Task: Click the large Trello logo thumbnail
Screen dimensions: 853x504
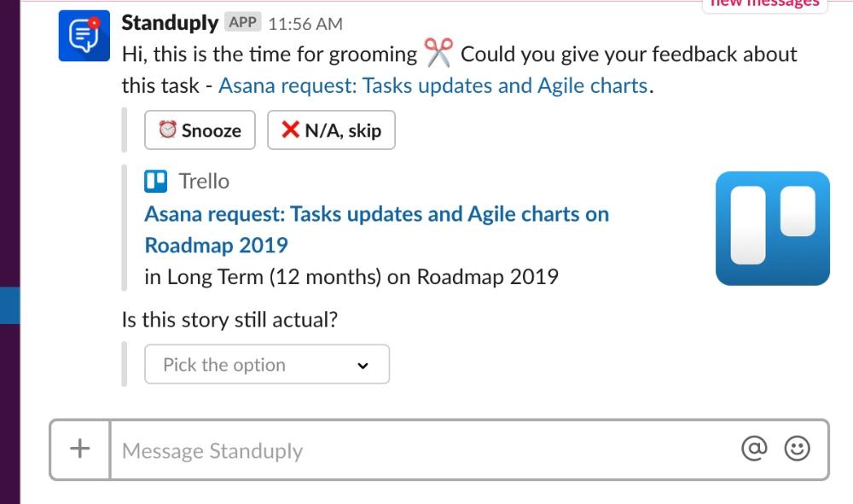Action: (x=773, y=229)
